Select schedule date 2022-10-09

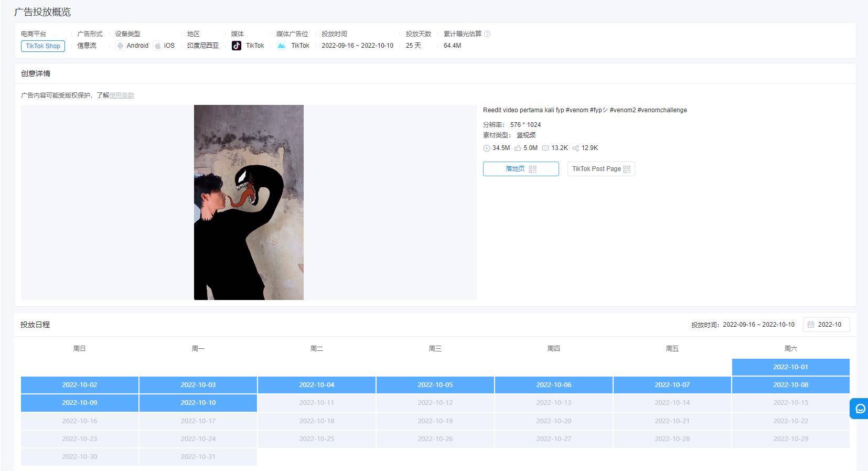tap(80, 403)
